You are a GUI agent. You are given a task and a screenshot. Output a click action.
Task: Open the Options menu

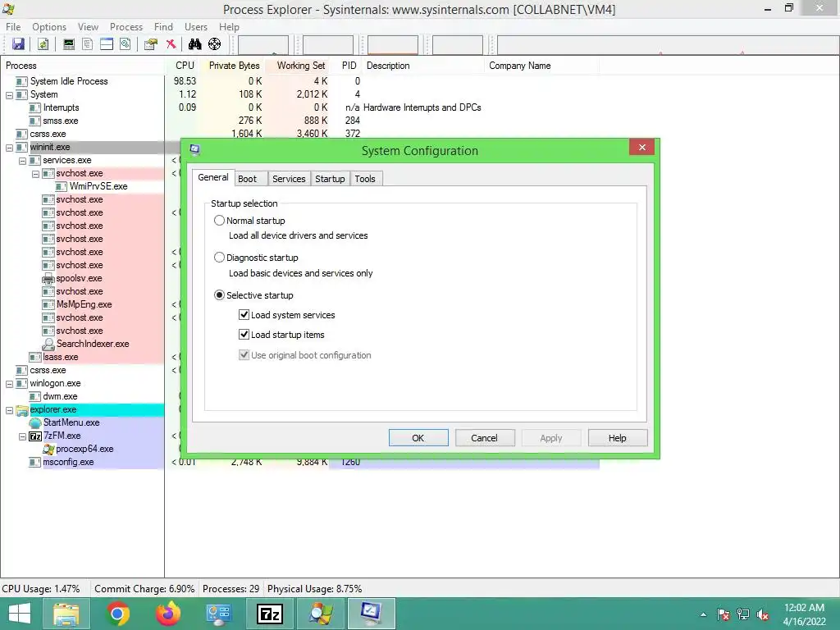coord(49,27)
